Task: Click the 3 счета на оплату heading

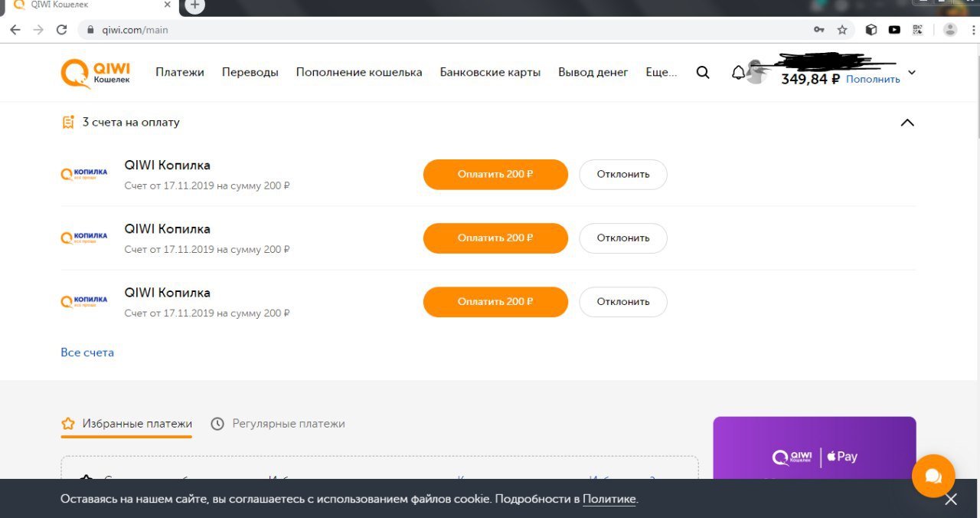Action: [131, 122]
